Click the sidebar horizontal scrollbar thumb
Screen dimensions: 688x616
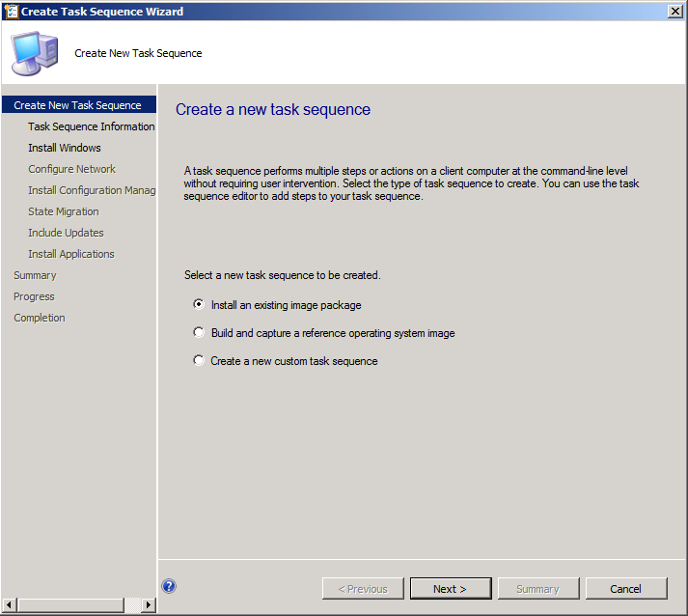71,605
